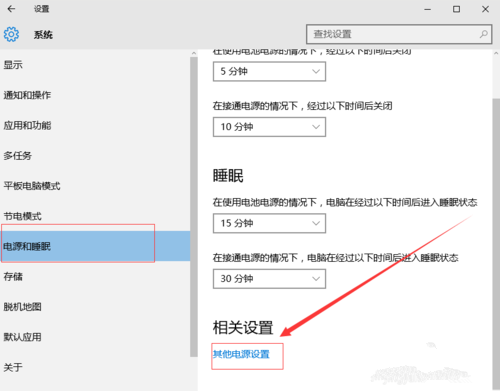
Task: Minimize the Settings window
Action: [x=428, y=9]
